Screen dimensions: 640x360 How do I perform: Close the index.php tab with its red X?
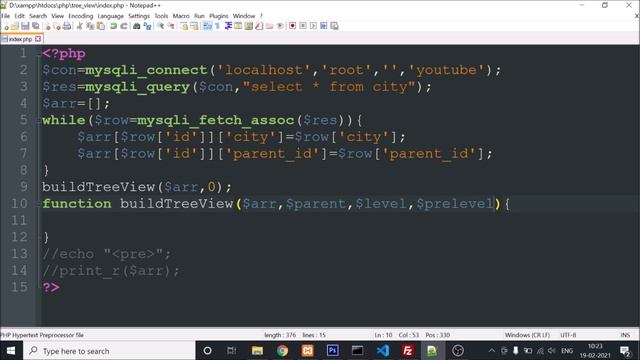tap(38, 39)
